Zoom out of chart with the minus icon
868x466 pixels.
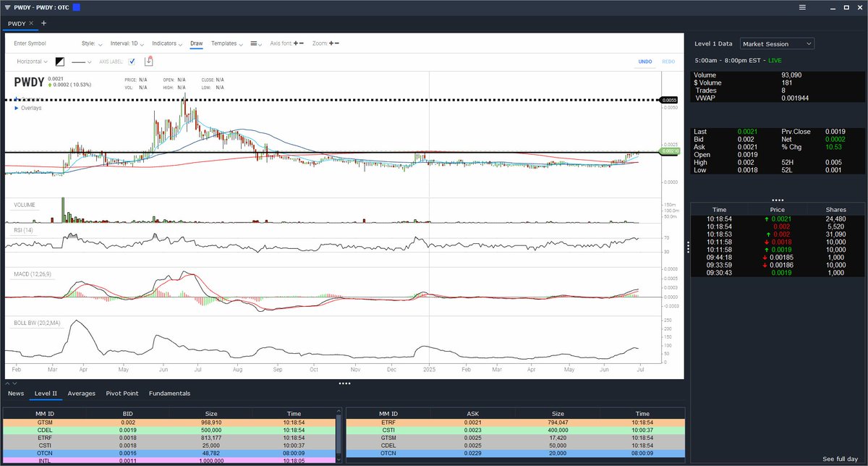pyautogui.click(x=336, y=43)
